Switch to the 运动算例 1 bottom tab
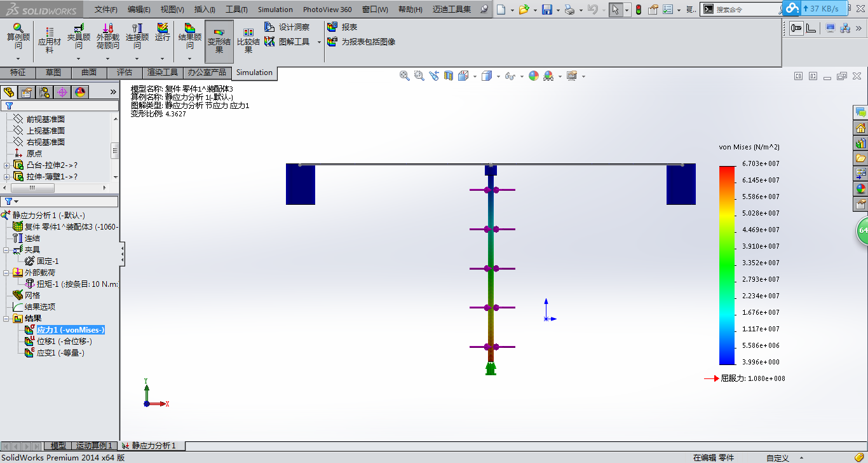 (95, 446)
